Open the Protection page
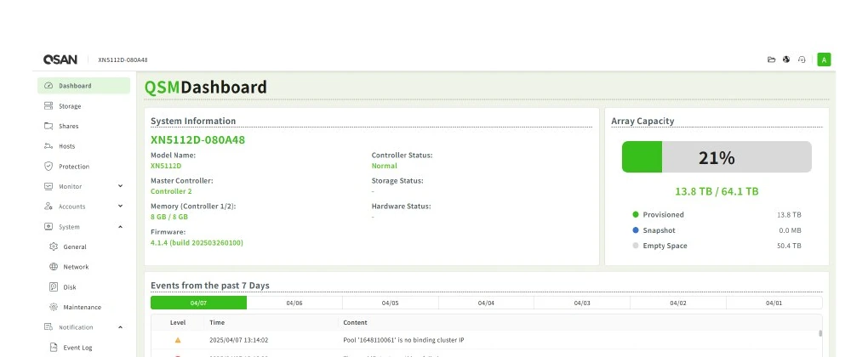The width and height of the screenshot is (868, 357). pos(83,167)
